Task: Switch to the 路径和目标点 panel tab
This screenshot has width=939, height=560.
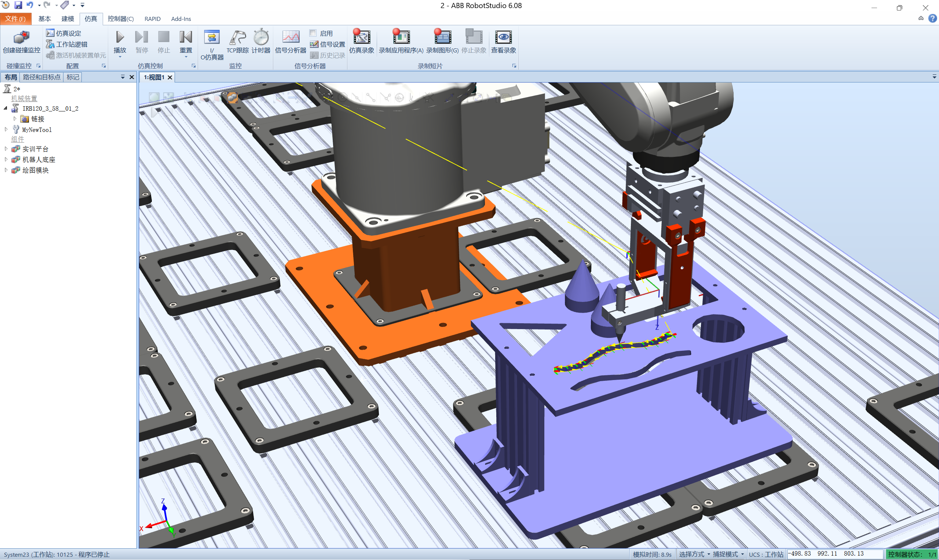Action: (41, 77)
